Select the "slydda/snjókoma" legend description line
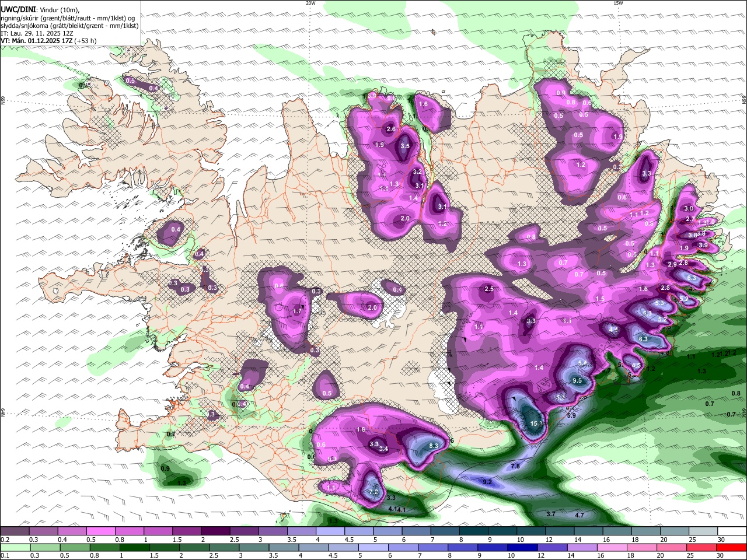 tap(69, 26)
